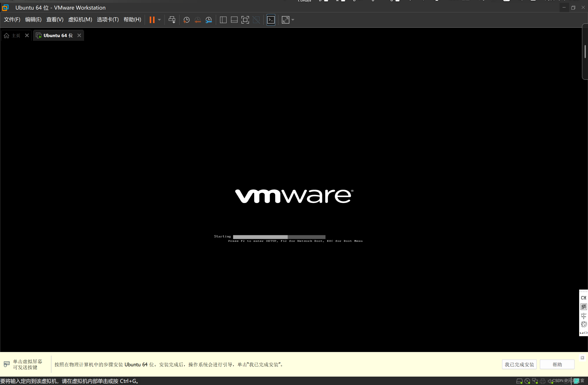Click the network adapter status icon
588x385 pixels.
[535, 381]
